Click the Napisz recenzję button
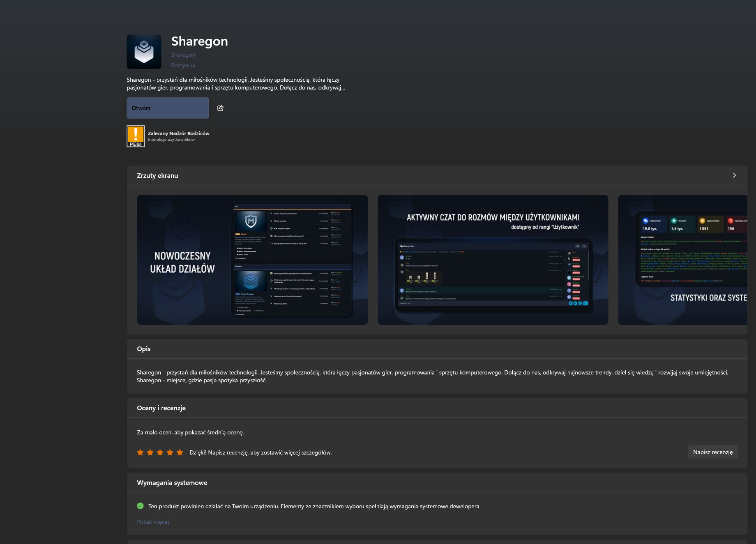Screen dimensions: 756x544 [712, 452]
